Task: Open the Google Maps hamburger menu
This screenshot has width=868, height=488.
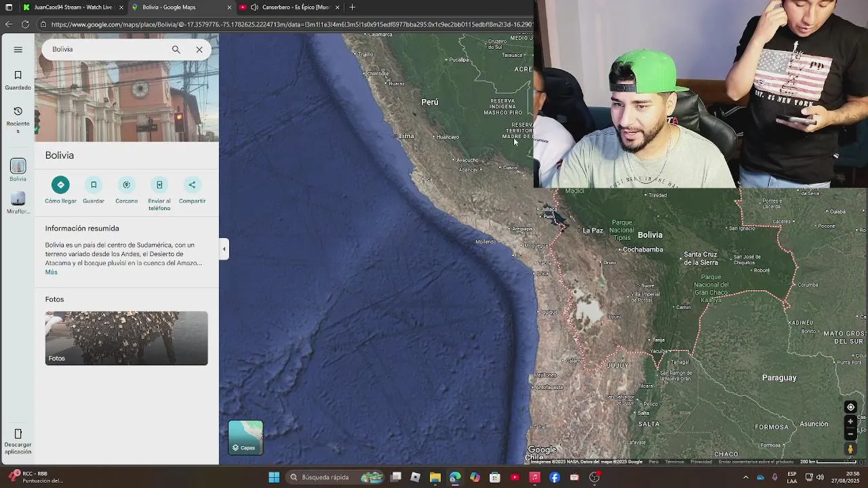Action: [x=18, y=49]
